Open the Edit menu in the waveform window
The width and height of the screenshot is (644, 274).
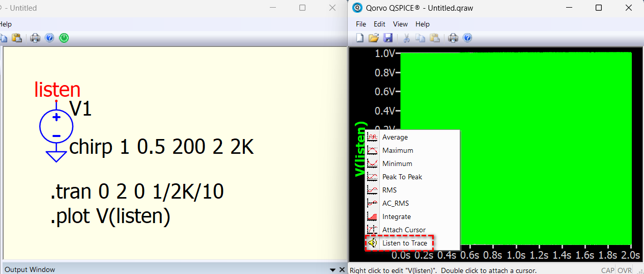[x=379, y=24]
